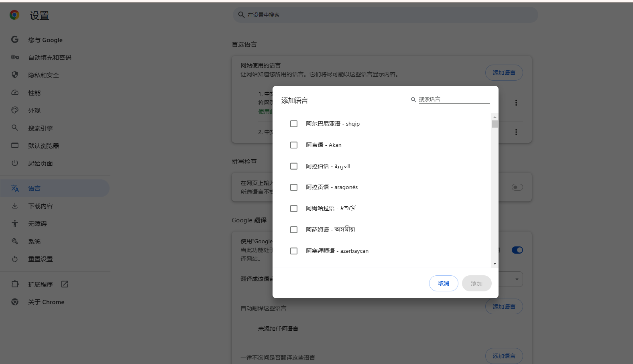Click the reset icon for 重置设置
This screenshot has width=633, height=364.
point(15,259)
